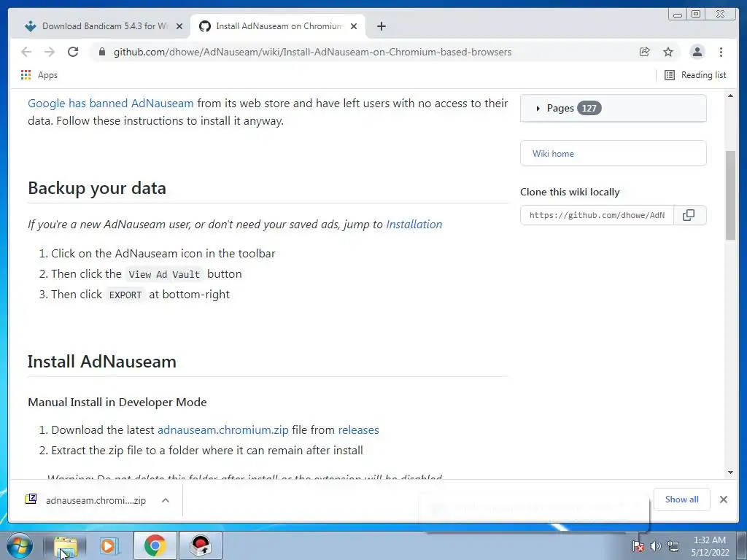Click the 'Backup your data' heading
The width and height of the screenshot is (747, 560).
coord(97,188)
